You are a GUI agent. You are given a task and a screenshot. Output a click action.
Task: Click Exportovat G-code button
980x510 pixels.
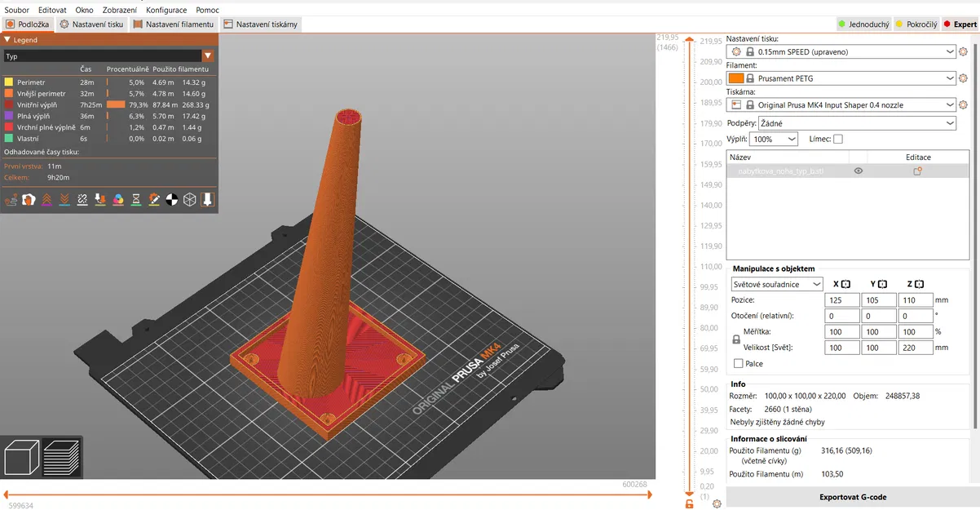[x=853, y=497]
